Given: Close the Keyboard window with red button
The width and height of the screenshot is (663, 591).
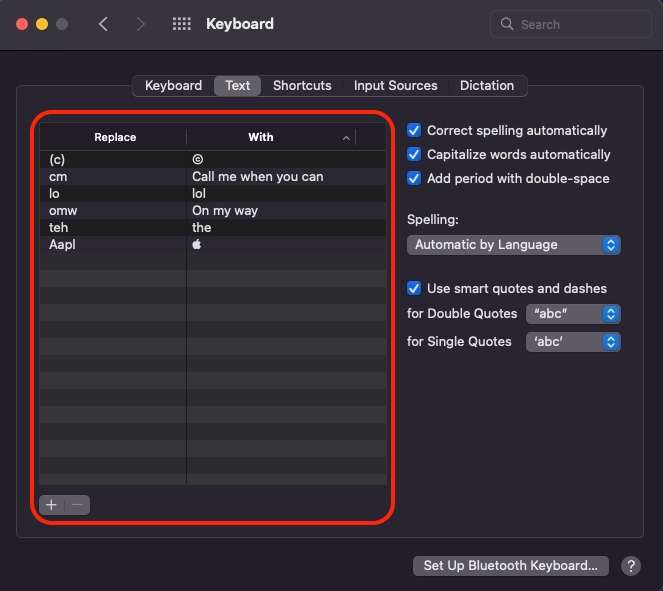Looking at the screenshot, I should [x=22, y=24].
